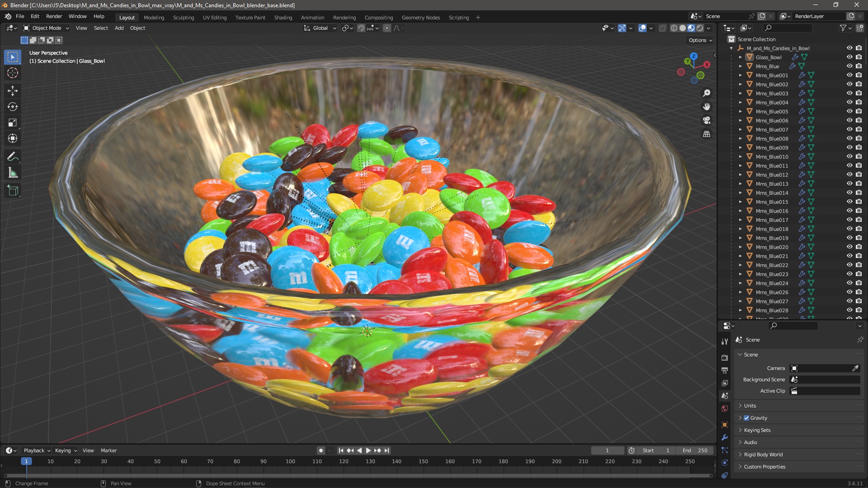Select the Rotate tool
This screenshot has height=488, width=868.
pos(13,107)
